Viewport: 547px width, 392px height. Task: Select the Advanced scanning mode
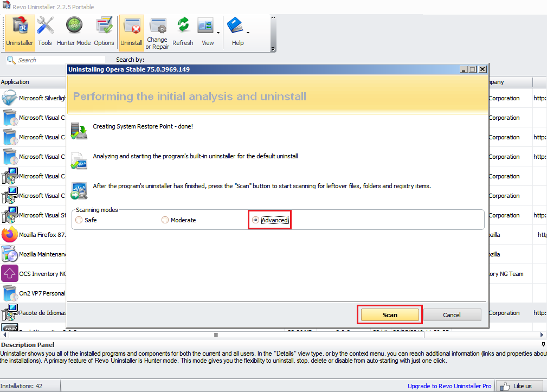pyautogui.click(x=255, y=220)
